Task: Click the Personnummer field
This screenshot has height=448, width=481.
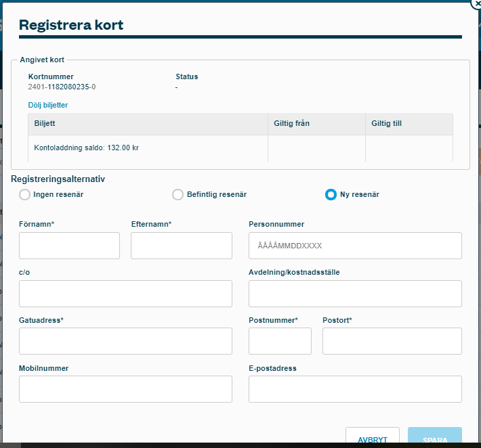Action: point(355,246)
